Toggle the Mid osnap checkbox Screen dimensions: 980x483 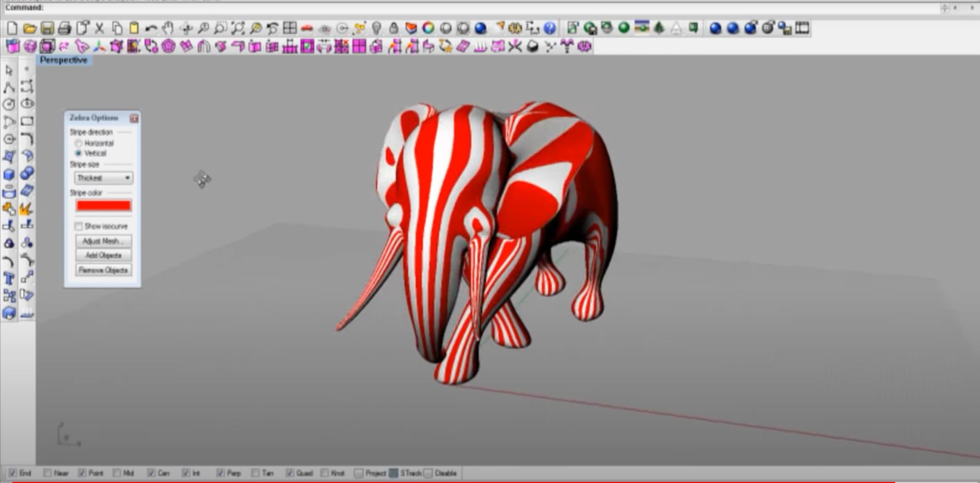[x=117, y=473]
